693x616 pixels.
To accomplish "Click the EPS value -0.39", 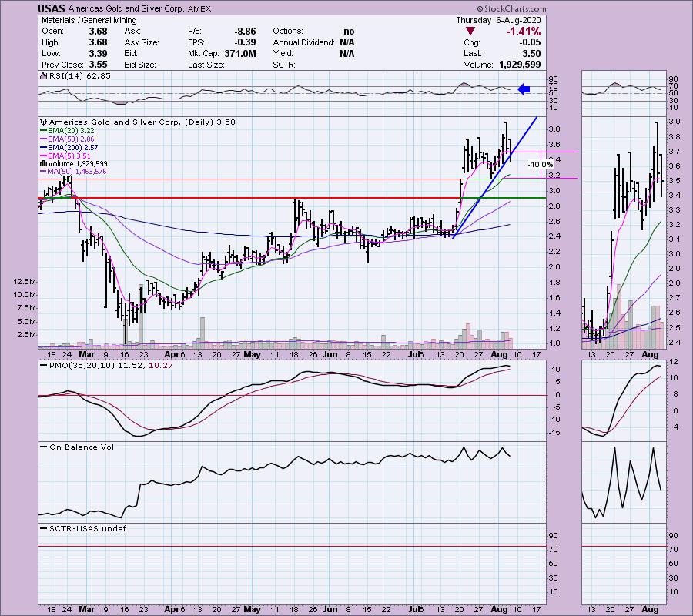I will [x=245, y=42].
